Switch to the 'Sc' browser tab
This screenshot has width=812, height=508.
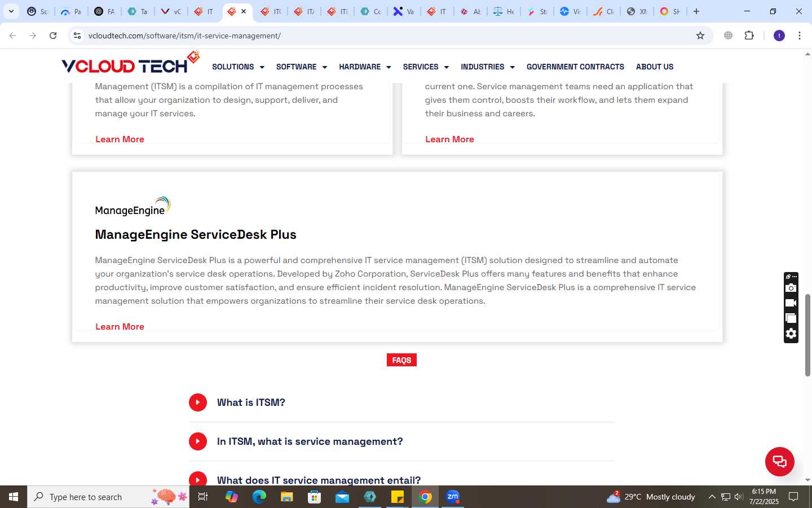(38, 11)
